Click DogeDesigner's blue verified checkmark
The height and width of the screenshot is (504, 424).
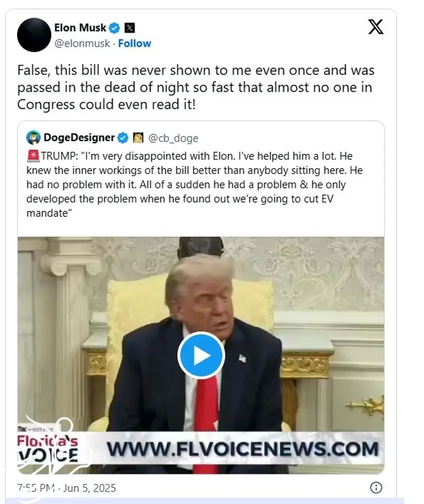123,138
